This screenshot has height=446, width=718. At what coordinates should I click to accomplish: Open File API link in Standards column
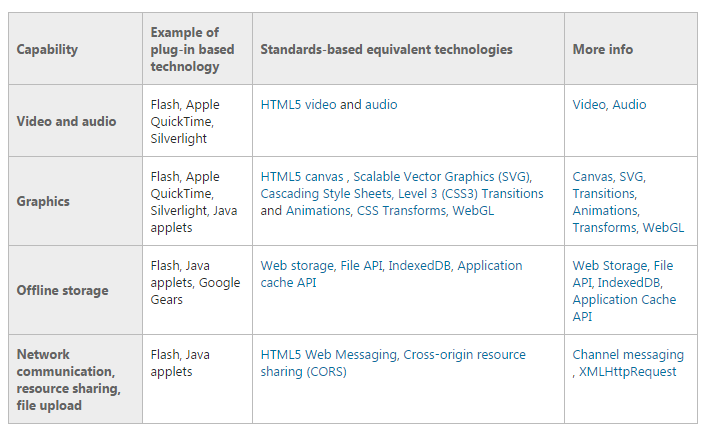[x=361, y=266]
